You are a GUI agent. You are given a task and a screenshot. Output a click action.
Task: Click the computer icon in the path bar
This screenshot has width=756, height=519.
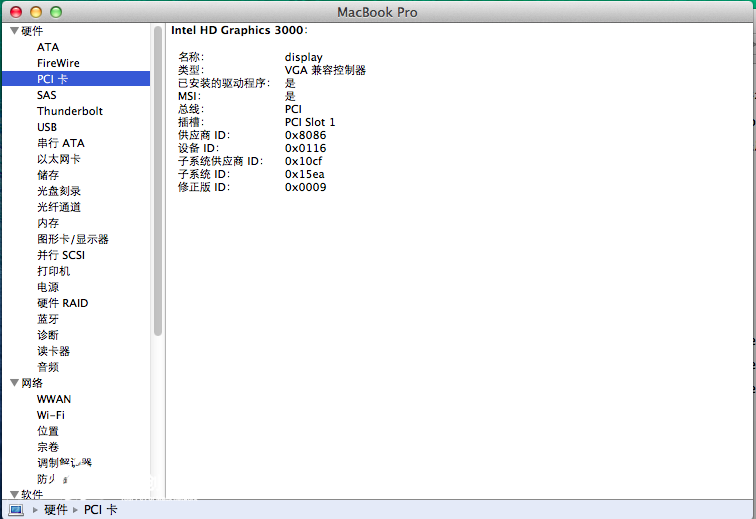coord(16,510)
